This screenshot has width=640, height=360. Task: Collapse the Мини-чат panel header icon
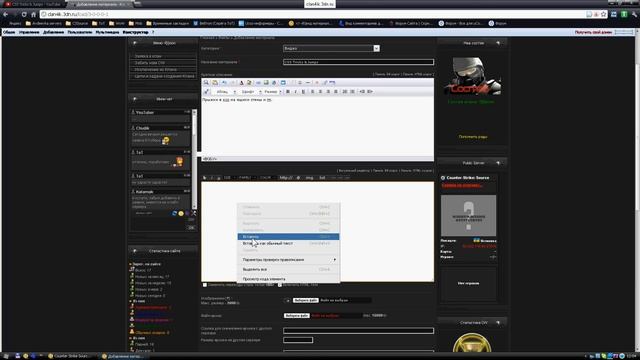(x=135, y=99)
